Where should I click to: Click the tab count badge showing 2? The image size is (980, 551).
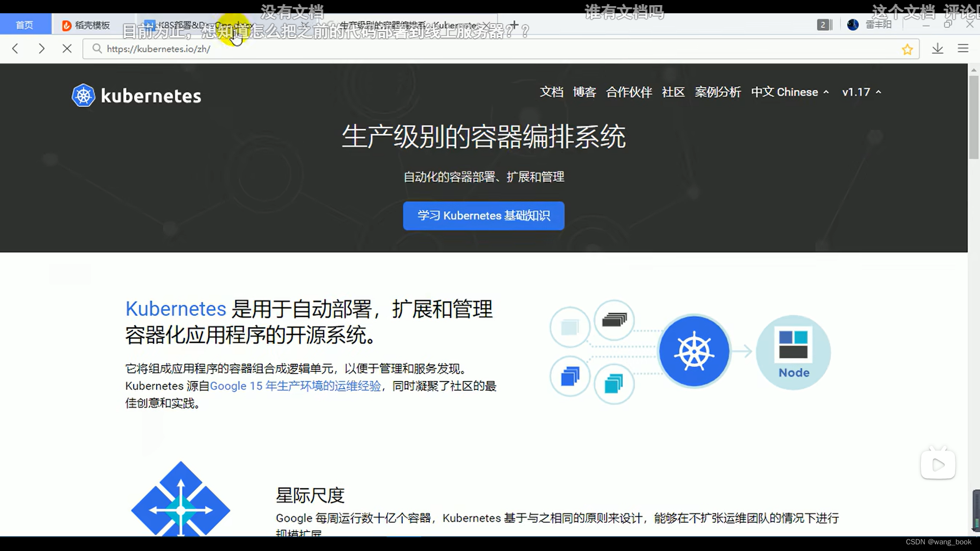pos(823,24)
